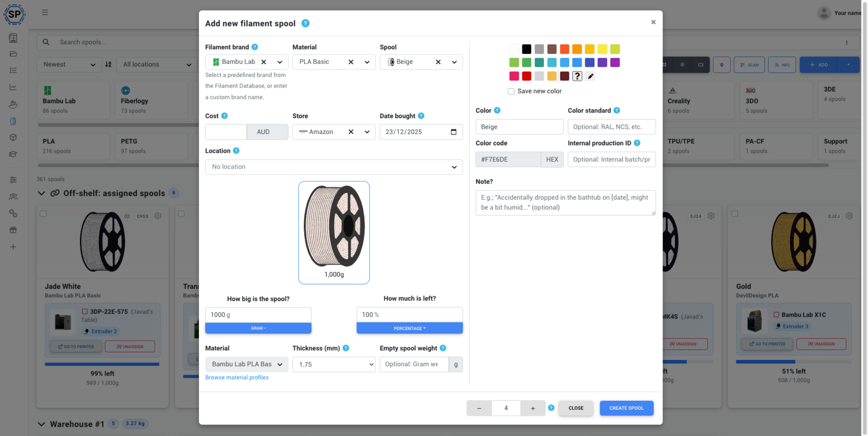Screen dimensions: 868x436
Task: Click the NFC button in the background
Action: coord(782,65)
